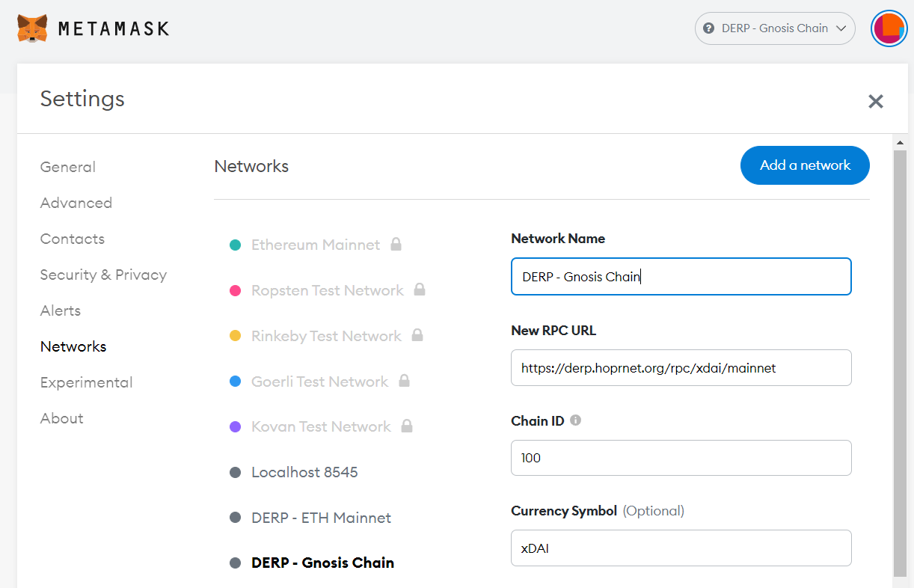Click lock icon beside Ethereum Mainnet

click(x=396, y=244)
